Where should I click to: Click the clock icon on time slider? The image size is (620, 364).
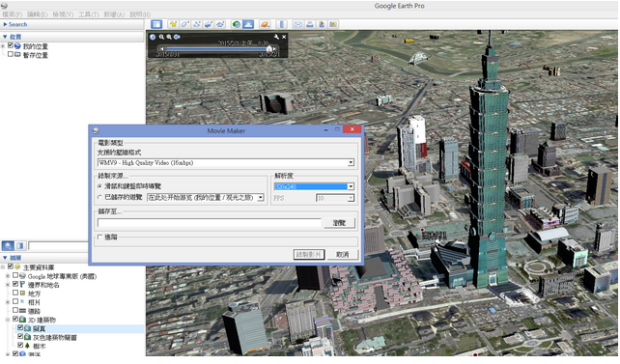coord(153,37)
